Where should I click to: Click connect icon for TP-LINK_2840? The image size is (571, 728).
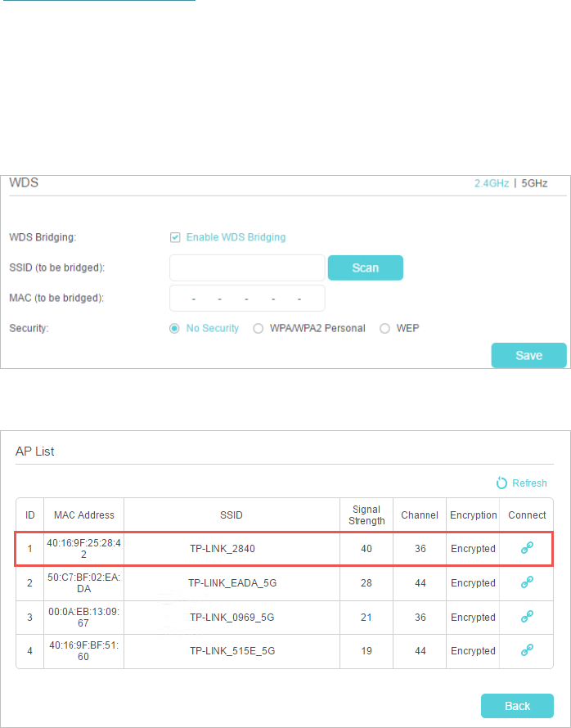(527, 548)
